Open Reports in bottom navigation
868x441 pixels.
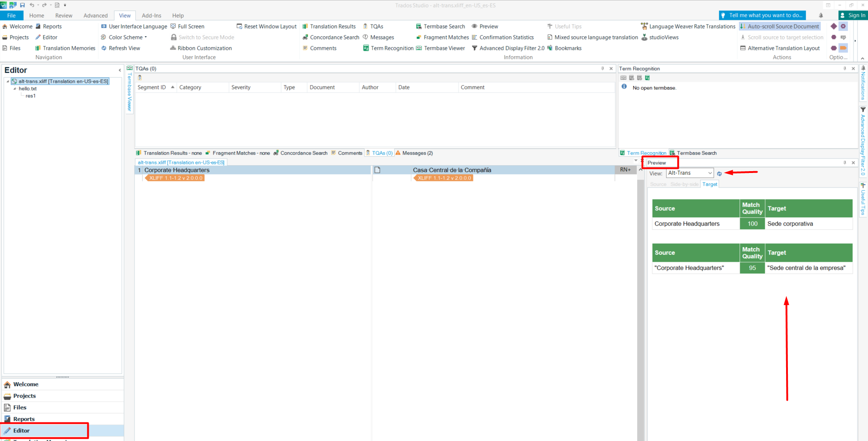pos(63,419)
